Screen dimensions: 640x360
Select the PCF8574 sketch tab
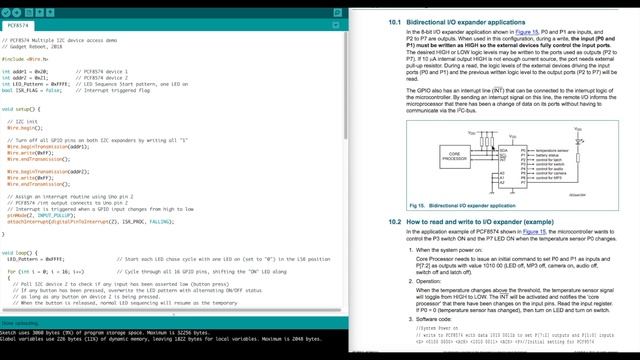click(18, 25)
